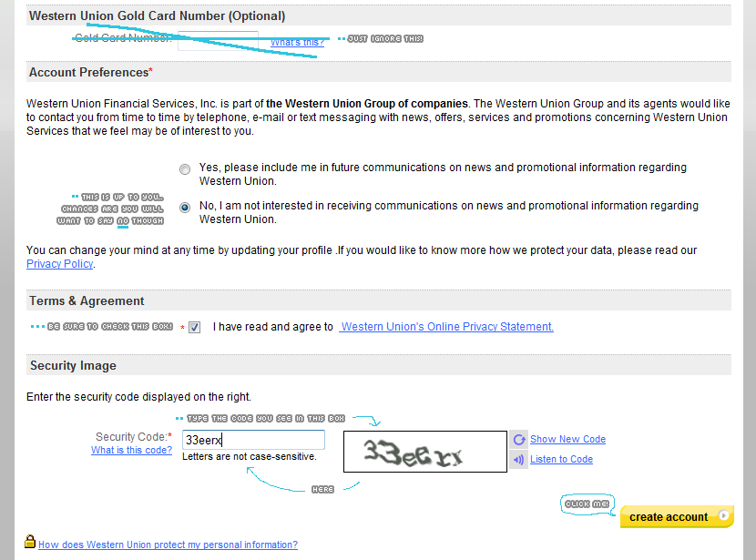Click the create account button
This screenshot has width=756, height=560.
[x=677, y=516]
